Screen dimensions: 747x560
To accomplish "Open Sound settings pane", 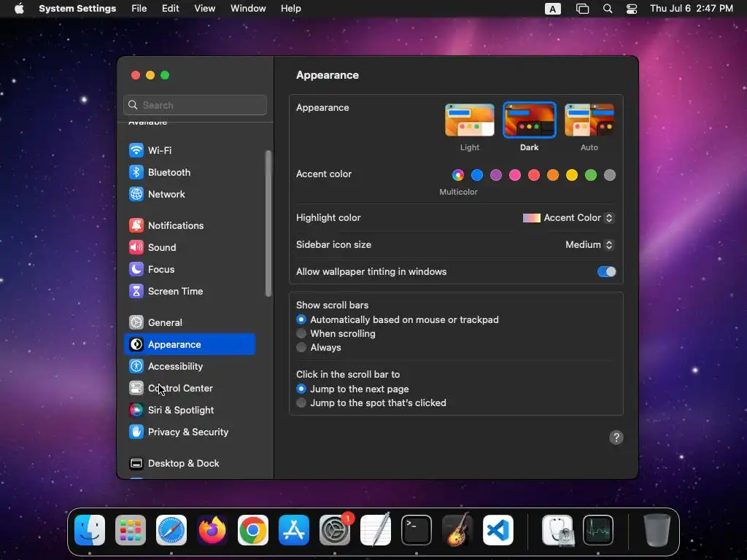I will pyautogui.click(x=190, y=248).
